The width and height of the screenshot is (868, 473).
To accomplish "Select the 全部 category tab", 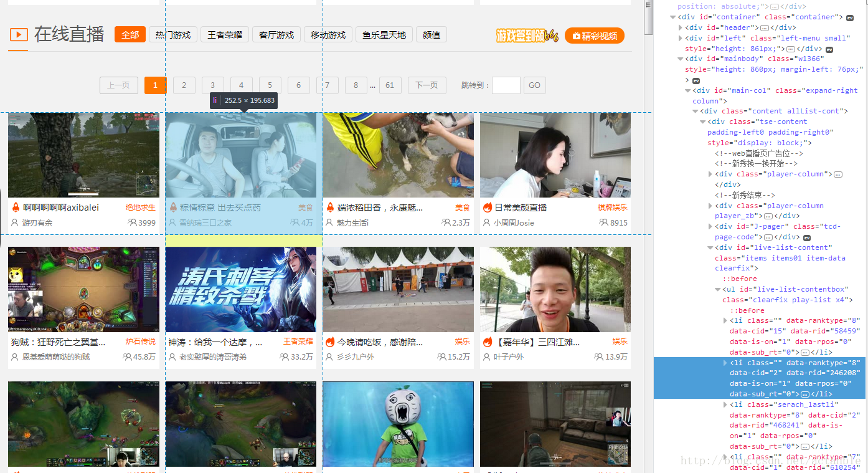I will [130, 35].
